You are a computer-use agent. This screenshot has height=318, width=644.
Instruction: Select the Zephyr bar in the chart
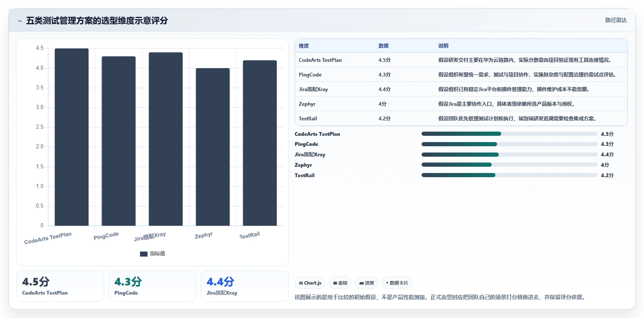[213, 147]
